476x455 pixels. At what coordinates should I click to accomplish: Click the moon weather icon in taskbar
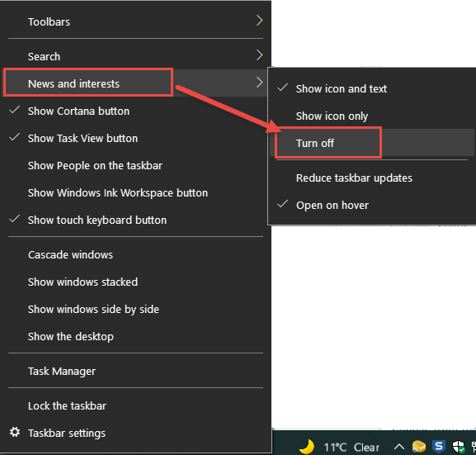click(306, 447)
